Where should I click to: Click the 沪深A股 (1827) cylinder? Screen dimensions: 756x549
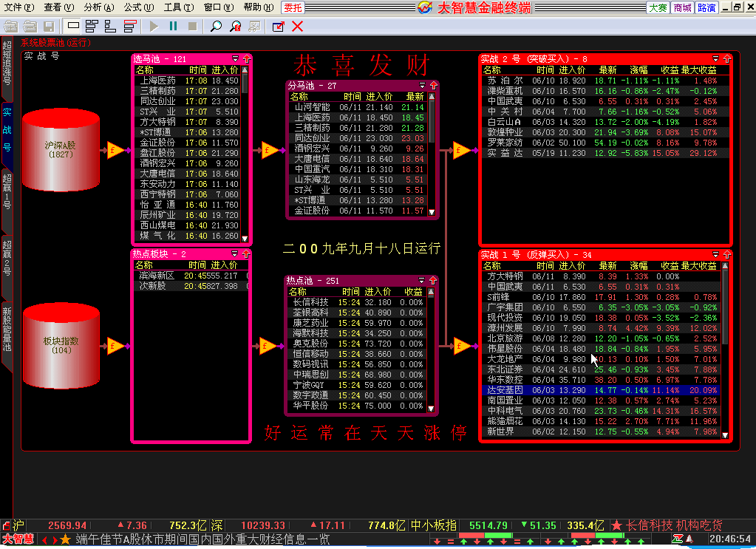click(x=61, y=149)
